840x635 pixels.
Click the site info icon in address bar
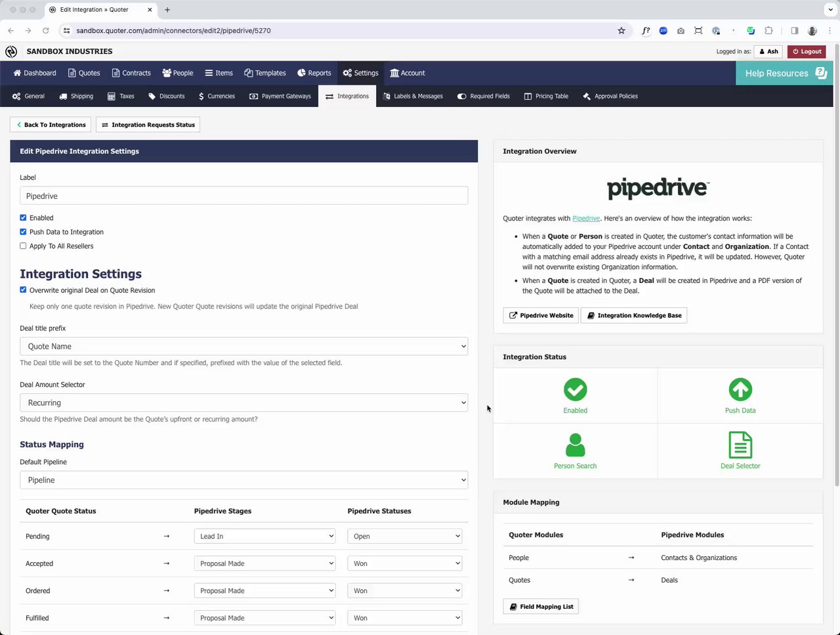tap(66, 30)
